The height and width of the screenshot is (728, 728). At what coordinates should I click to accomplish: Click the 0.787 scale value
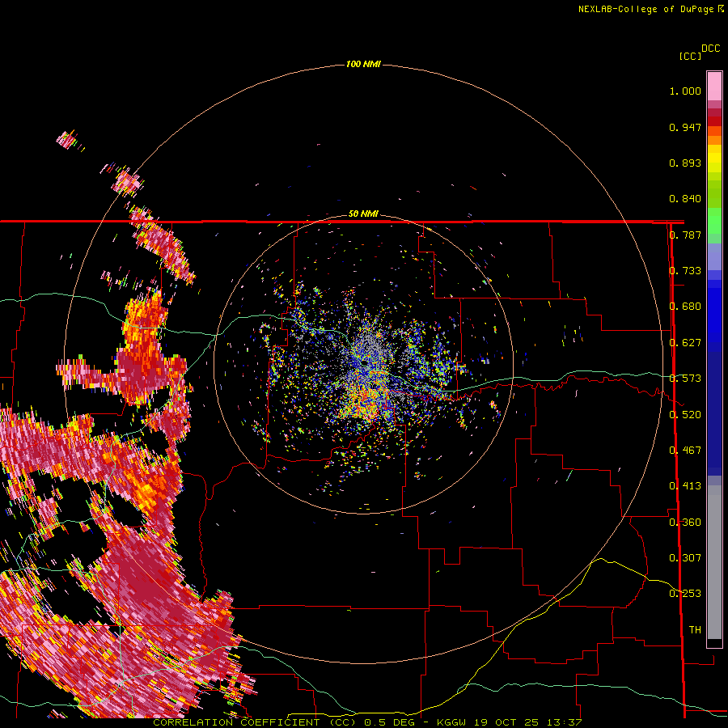click(x=685, y=235)
